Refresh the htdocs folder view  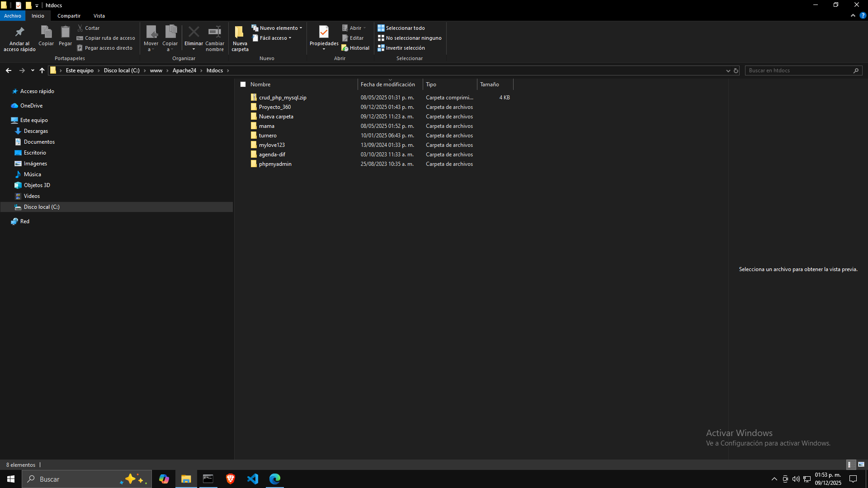pos(736,70)
